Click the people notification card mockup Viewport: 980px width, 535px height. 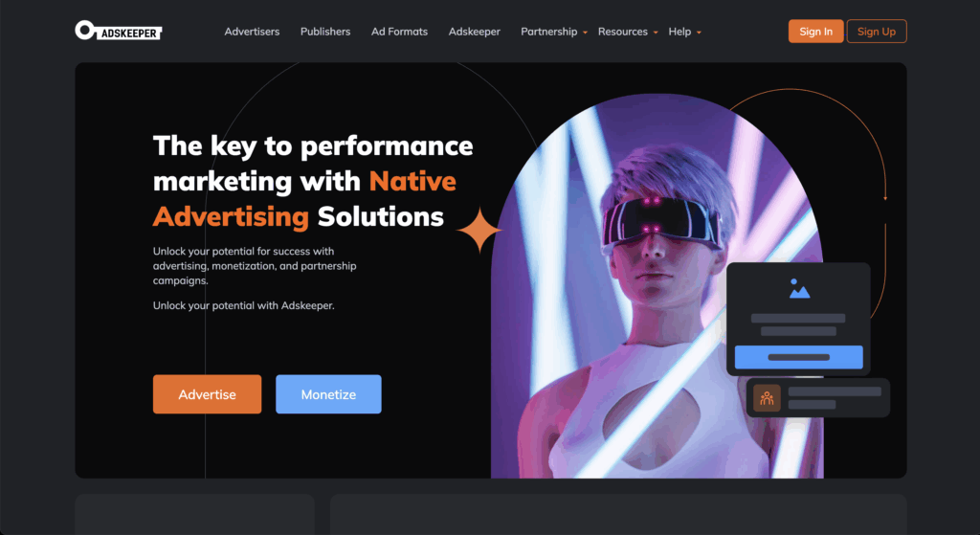click(818, 398)
